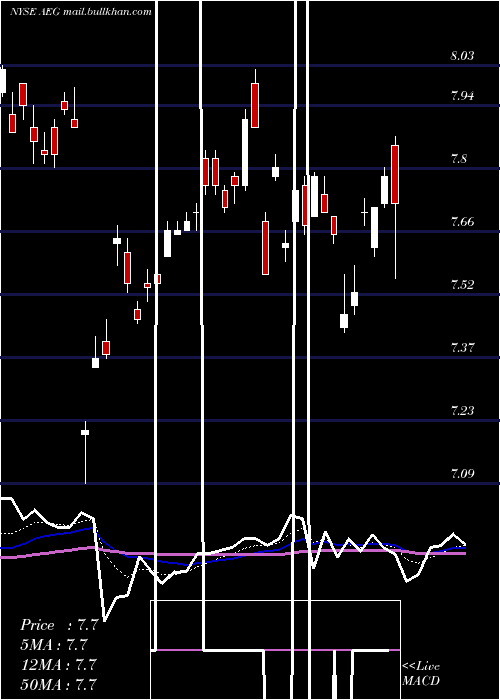500x700 pixels.
Task: Select the 7.8 price level label
Action: point(459,158)
